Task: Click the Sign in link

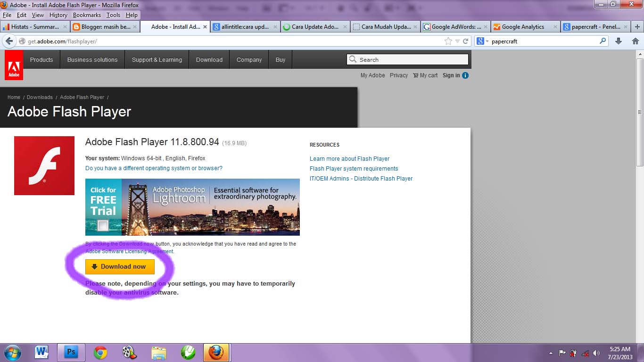Action: [x=451, y=75]
